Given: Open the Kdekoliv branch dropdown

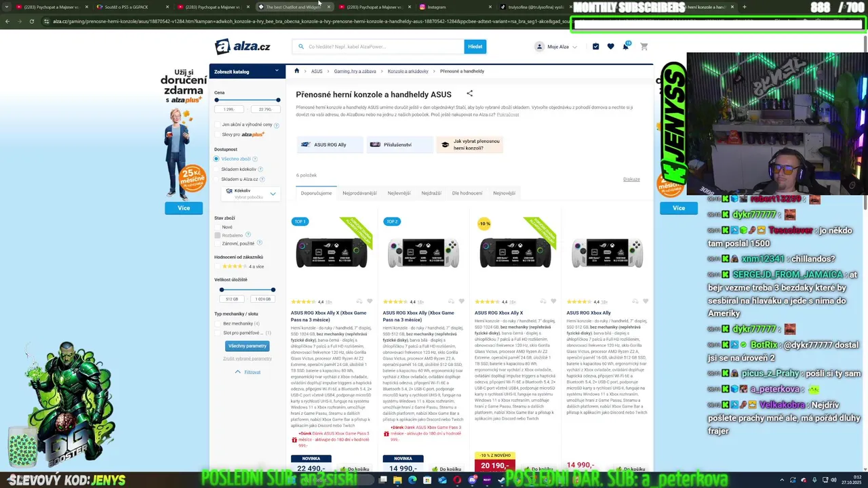Looking at the screenshot, I should 250,194.
